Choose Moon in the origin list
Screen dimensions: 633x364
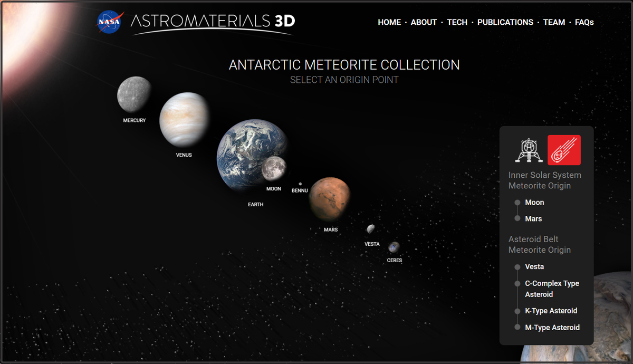tap(534, 203)
